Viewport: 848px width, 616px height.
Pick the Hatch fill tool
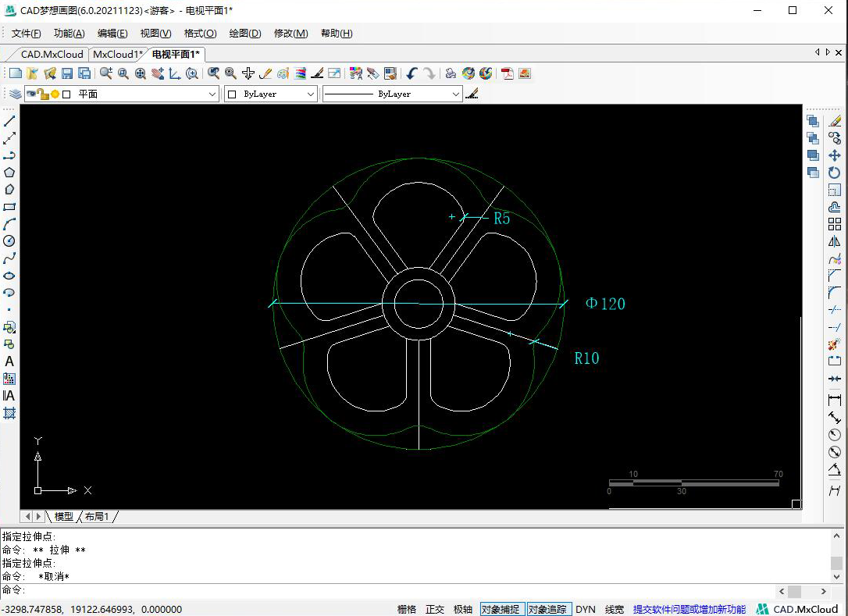[9, 413]
